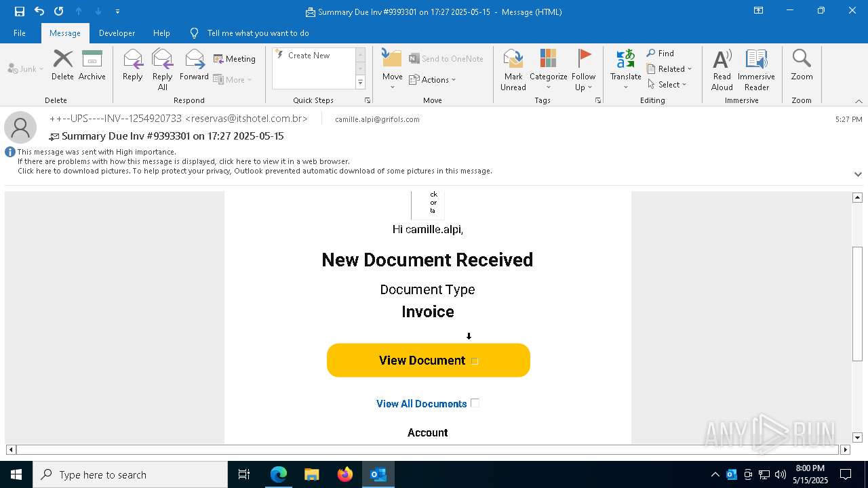Click the yellow View Document button
Image resolution: width=868 pixels, height=488 pixels.
(x=429, y=360)
